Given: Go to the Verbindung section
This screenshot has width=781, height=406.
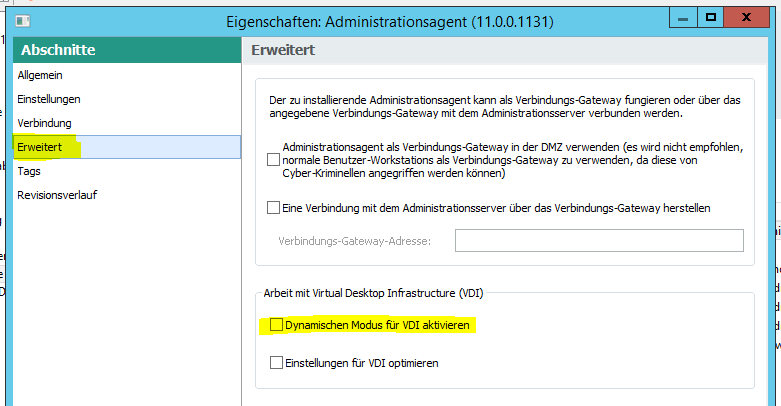Looking at the screenshot, I should 44,123.
